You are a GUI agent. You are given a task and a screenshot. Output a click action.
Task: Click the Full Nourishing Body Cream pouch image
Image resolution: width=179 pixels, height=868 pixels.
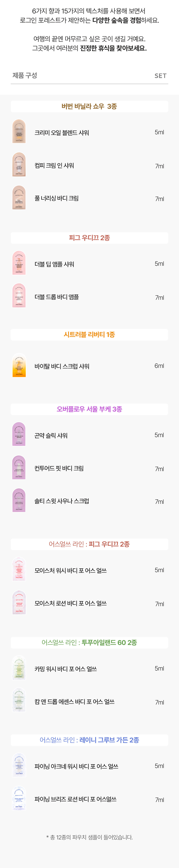[19, 197]
